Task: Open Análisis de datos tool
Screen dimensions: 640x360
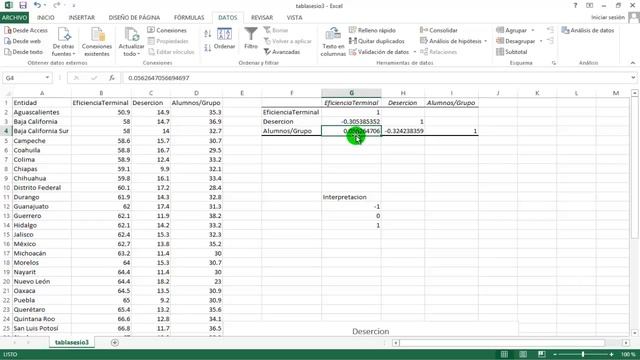Action: point(588,30)
